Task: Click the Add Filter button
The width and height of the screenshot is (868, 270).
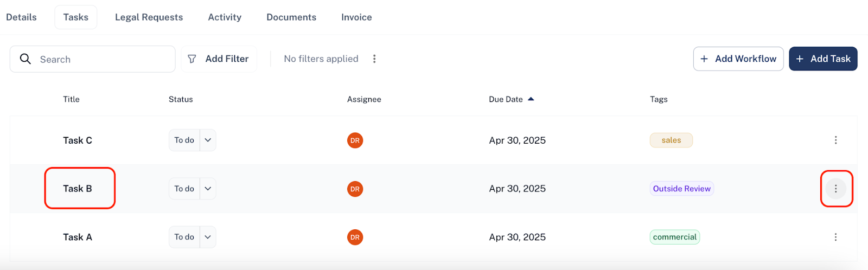Action: [x=219, y=59]
